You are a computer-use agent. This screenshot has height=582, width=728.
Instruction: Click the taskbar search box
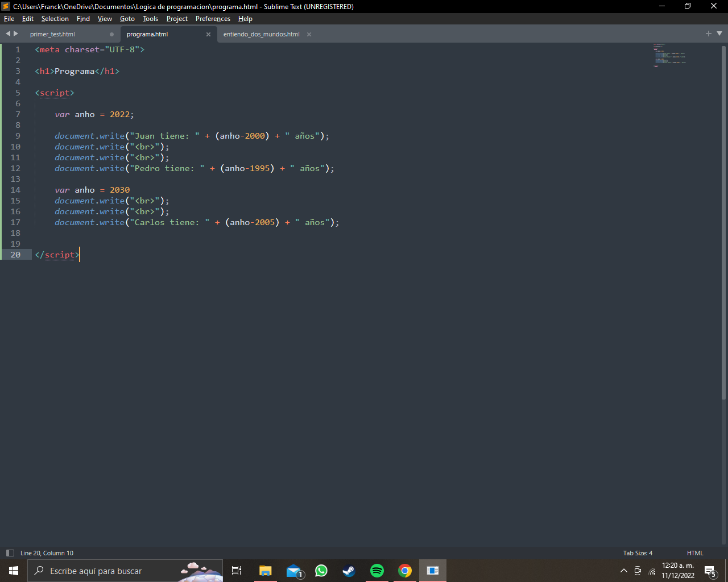(x=125, y=571)
